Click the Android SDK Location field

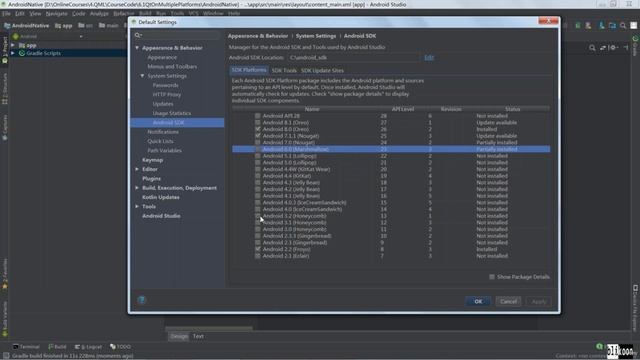click(353, 58)
